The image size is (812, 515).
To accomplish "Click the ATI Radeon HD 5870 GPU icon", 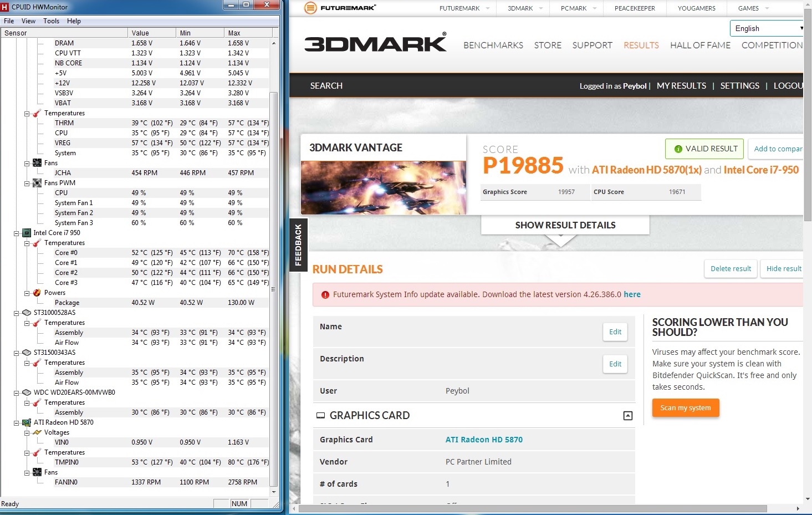I will [26, 422].
